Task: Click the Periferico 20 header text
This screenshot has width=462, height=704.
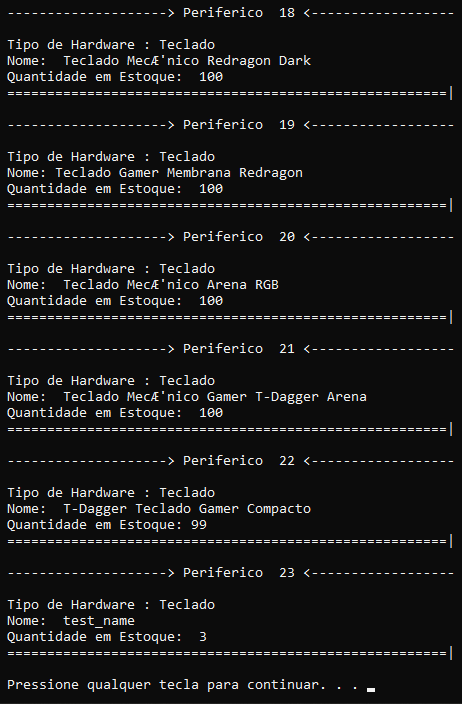Action: (x=239, y=237)
